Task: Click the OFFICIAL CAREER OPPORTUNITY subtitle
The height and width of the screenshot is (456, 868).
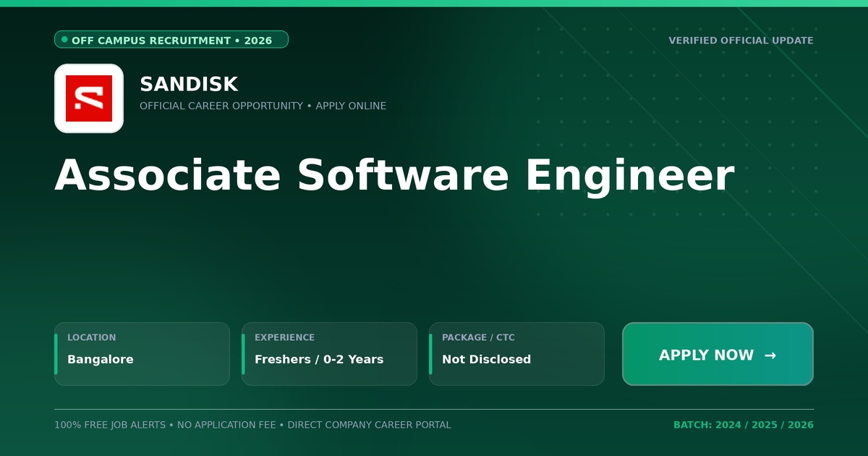Action: click(x=263, y=106)
